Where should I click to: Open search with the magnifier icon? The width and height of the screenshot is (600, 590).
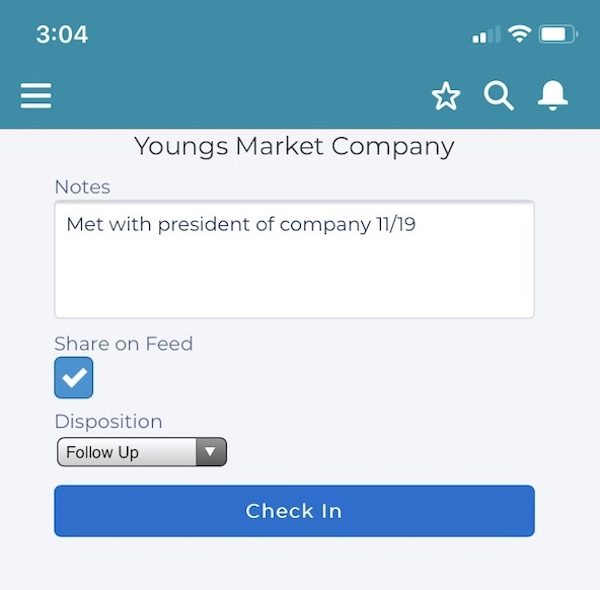[499, 96]
